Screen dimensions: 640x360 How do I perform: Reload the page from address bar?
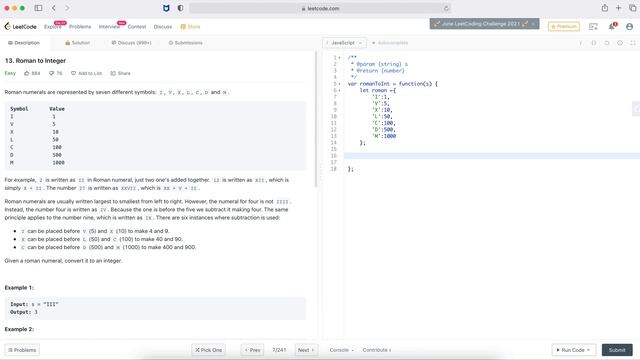pos(446,8)
